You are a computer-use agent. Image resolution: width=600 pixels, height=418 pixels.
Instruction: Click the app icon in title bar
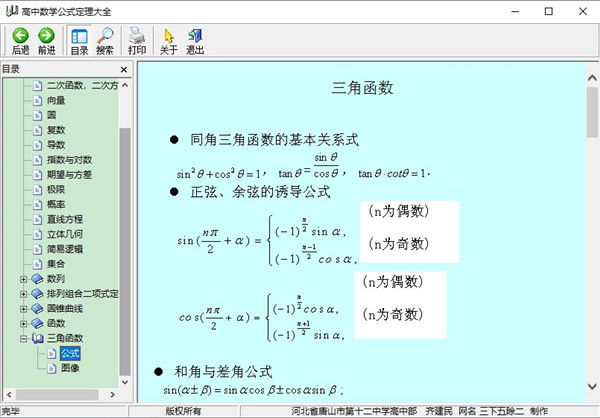(11, 11)
